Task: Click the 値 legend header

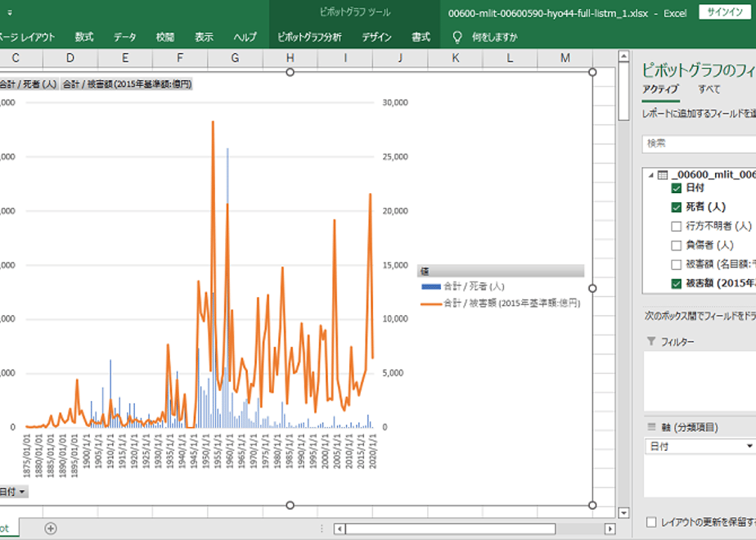Action: coord(501,271)
